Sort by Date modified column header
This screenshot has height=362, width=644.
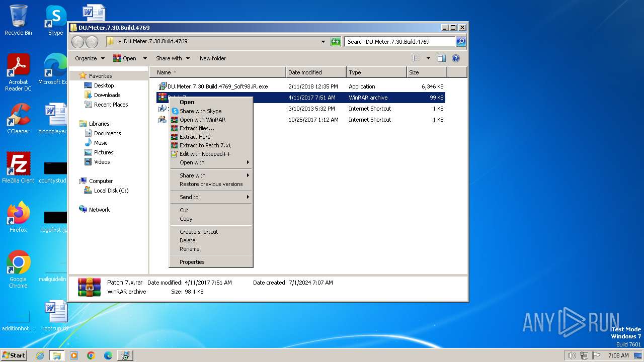[316, 72]
